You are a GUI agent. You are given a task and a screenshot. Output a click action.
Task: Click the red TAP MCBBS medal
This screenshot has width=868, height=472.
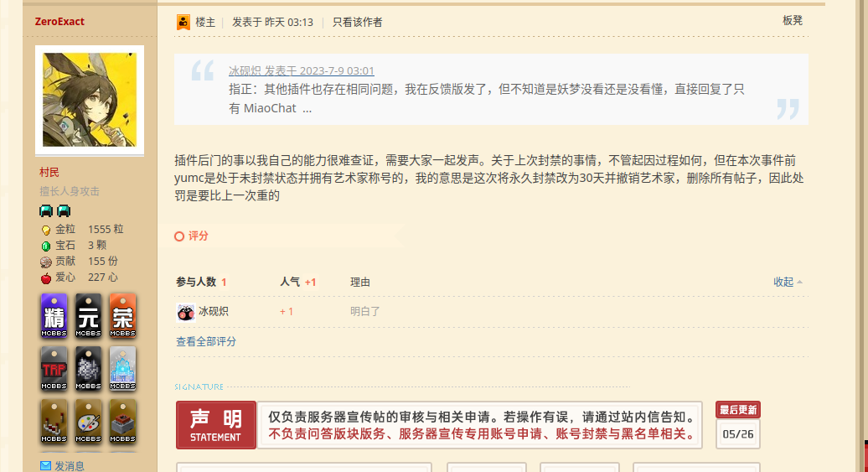click(54, 369)
